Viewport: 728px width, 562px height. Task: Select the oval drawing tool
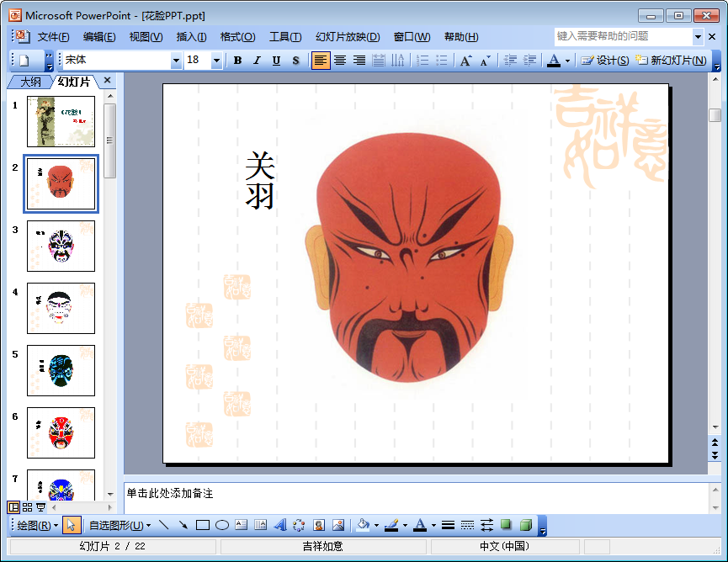[x=222, y=525]
